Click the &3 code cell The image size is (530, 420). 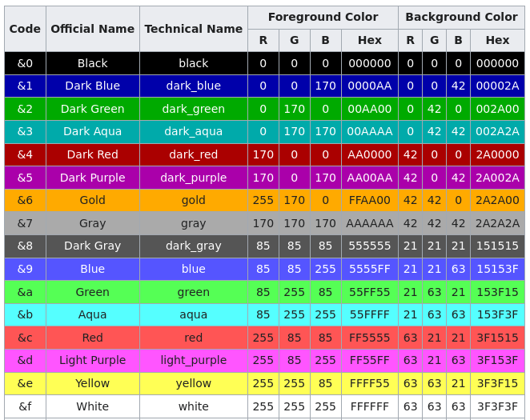25,131
